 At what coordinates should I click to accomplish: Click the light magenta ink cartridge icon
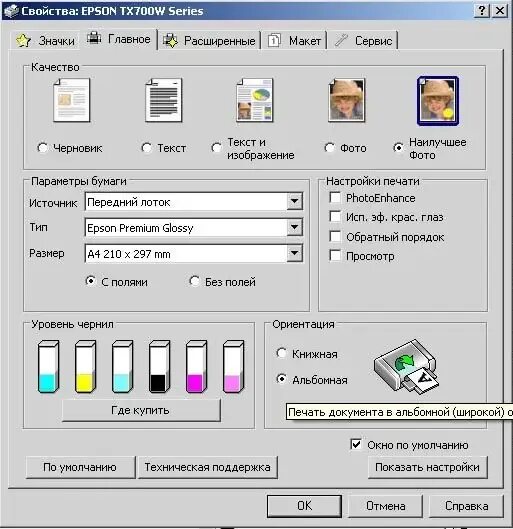pyautogui.click(x=234, y=366)
